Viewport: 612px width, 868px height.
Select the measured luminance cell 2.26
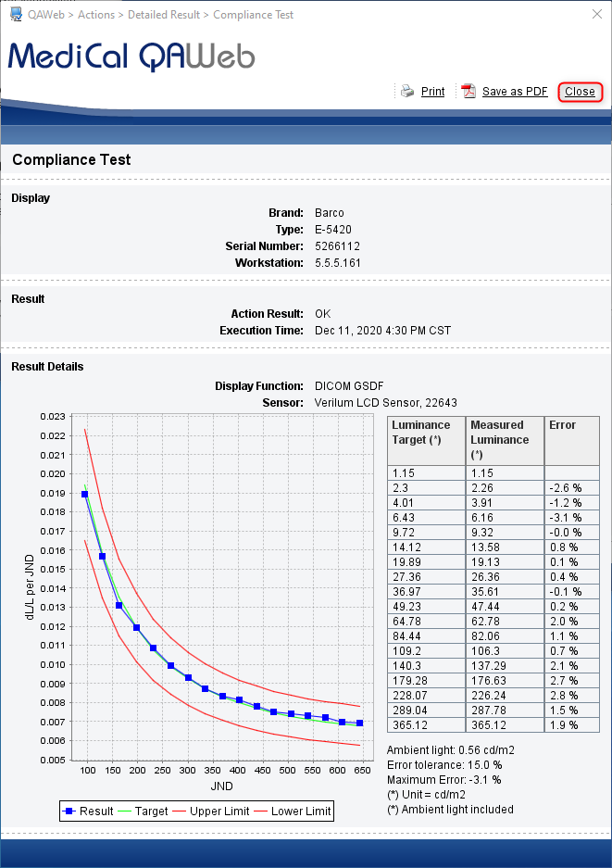[506, 488]
